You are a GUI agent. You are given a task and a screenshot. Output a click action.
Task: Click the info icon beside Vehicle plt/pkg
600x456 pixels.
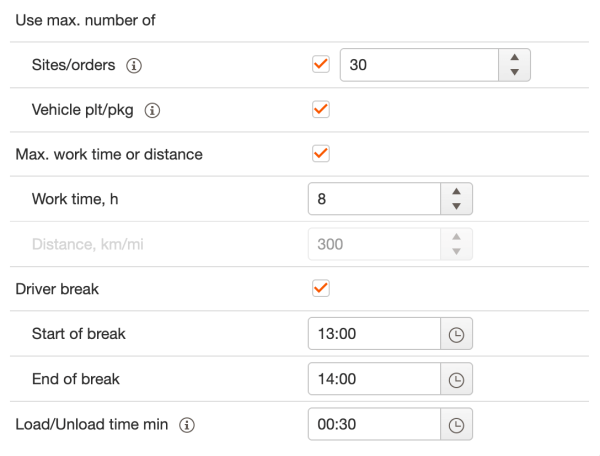(152, 111)
